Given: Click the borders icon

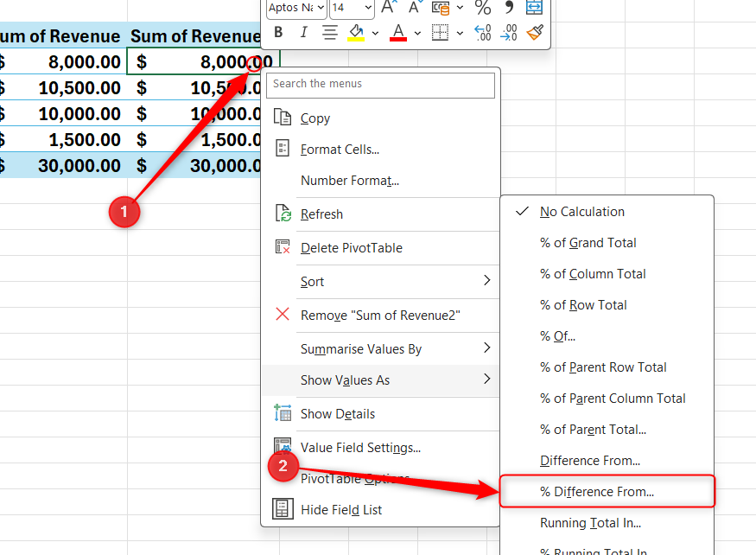Looking at the screenshot, I should click(x=440, y=32).
